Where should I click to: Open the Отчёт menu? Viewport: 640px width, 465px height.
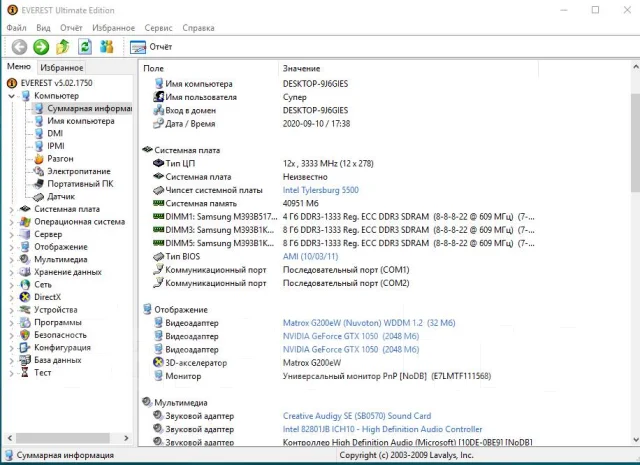pyautogui.click(x=71, y=28)
